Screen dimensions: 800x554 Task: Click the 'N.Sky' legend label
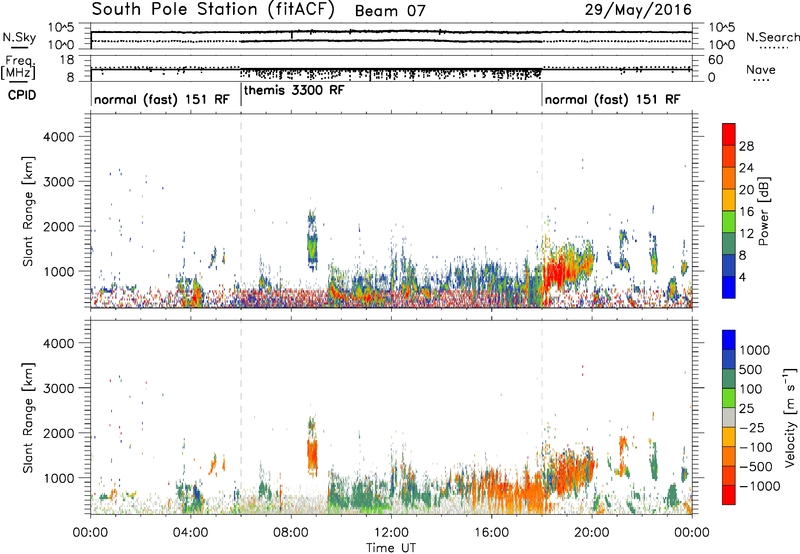(x=19, y=37)
